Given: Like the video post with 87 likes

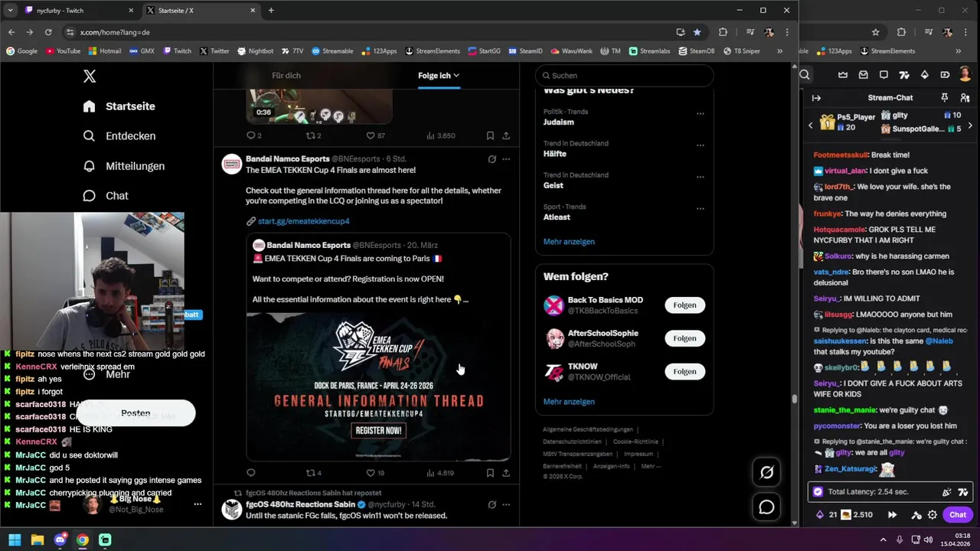Looking at the screenshot, I should (375, 135).
